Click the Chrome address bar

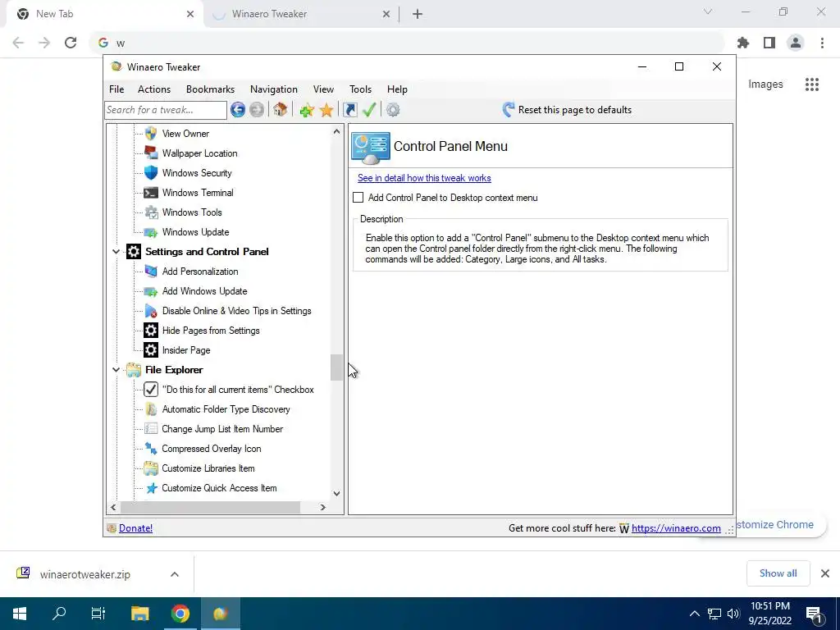(407, 43)
